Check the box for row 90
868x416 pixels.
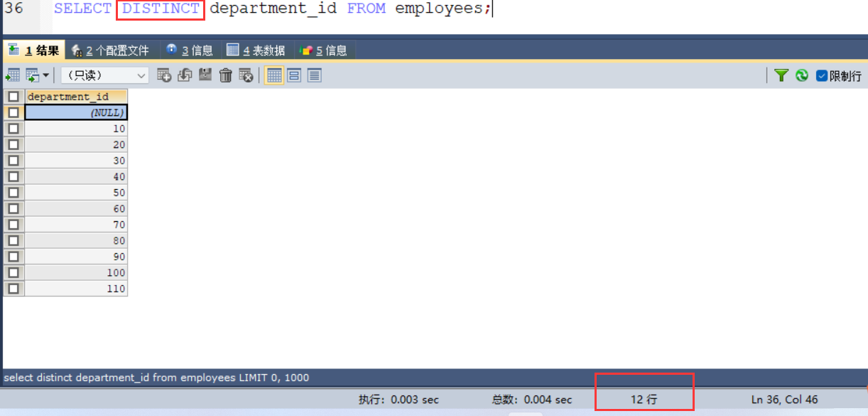(x=13, y=257)
